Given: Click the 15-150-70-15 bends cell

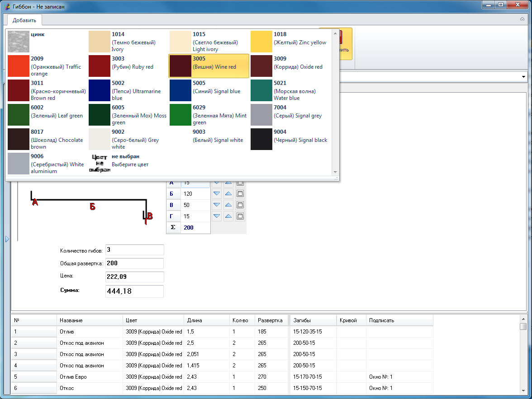Looking at the screenshot, I should [313, 388].
